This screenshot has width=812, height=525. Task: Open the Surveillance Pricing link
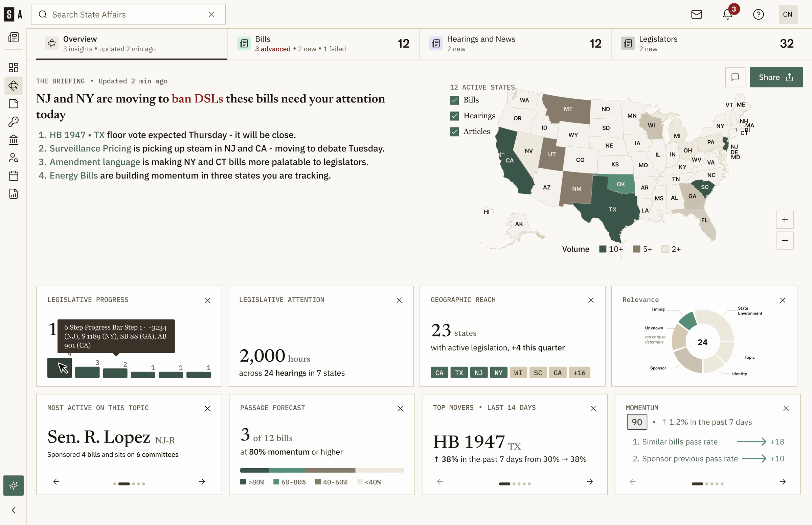[x=90, y=149]
